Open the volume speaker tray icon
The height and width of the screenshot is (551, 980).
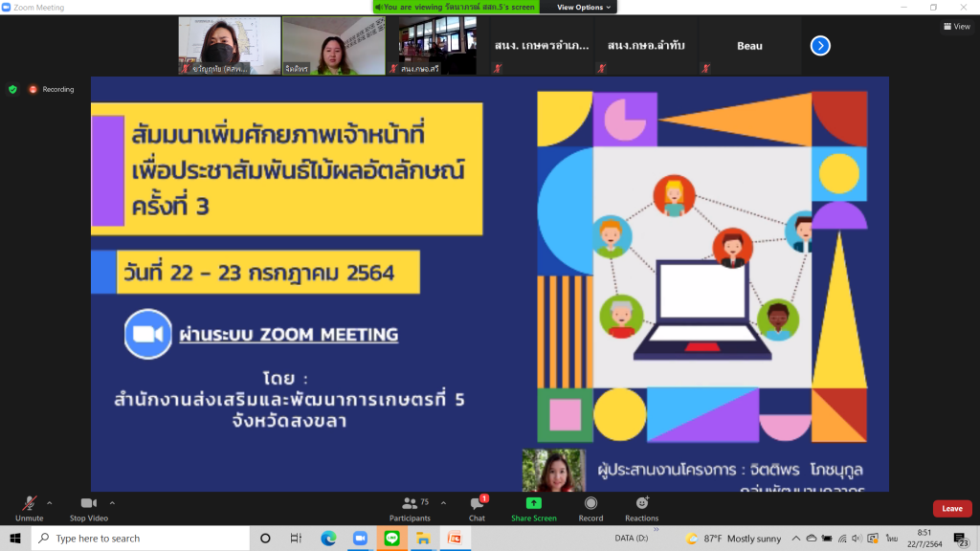click(x=857, y=538)
